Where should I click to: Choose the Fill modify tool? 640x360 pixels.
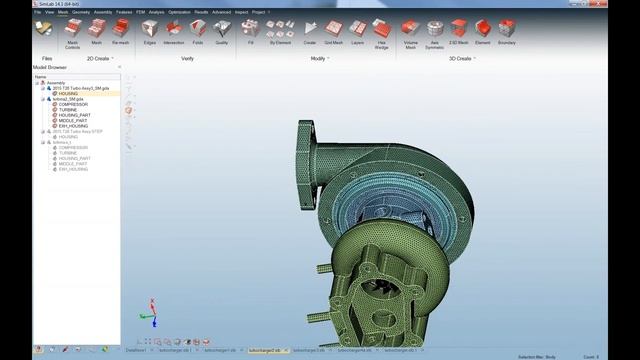click(250, 32)
